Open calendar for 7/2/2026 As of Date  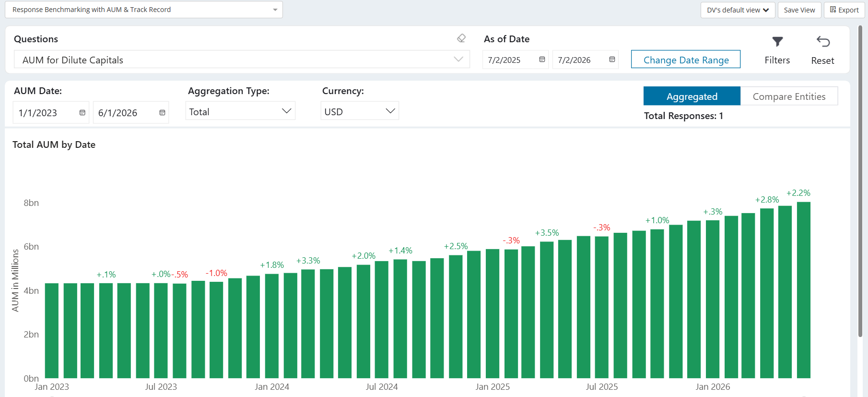coord(612,60)
